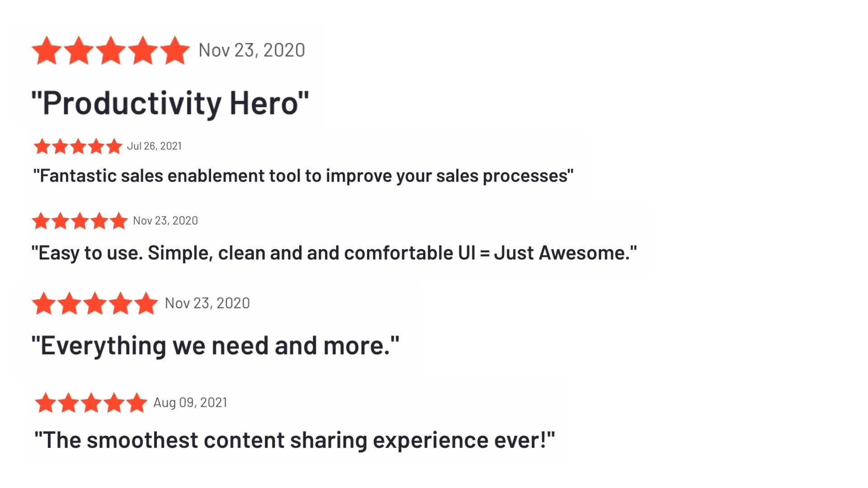Click the first star of the Jul 26, 2021 review
Viewport: 868px width, 488px height.
pos(42,146)
